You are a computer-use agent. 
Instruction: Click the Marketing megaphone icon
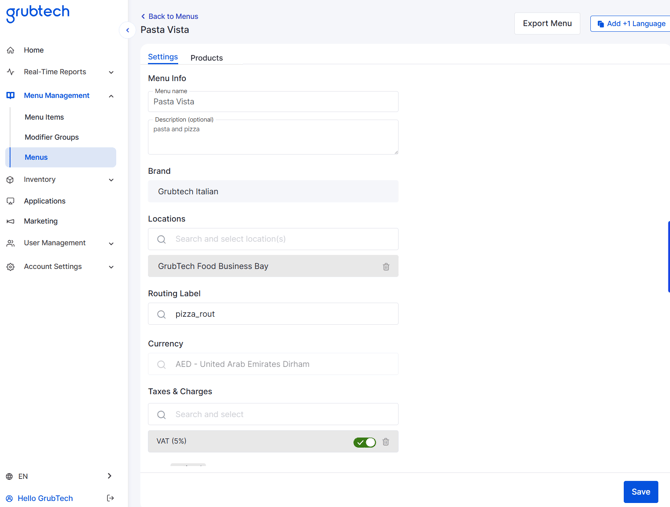(10, 221)
